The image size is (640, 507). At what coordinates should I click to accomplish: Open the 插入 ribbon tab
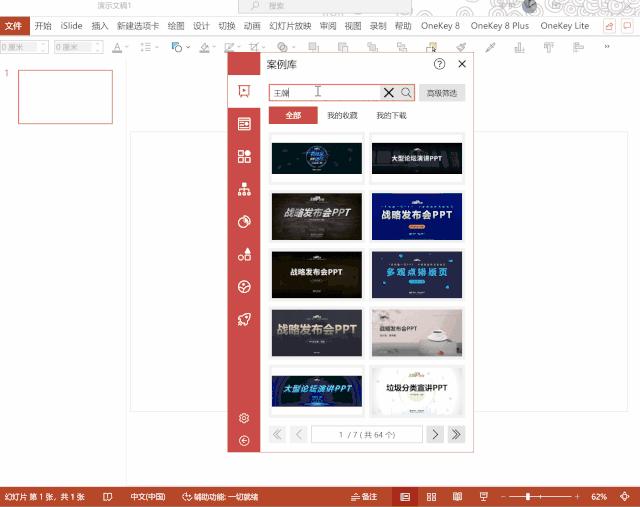tap(100, 26)
